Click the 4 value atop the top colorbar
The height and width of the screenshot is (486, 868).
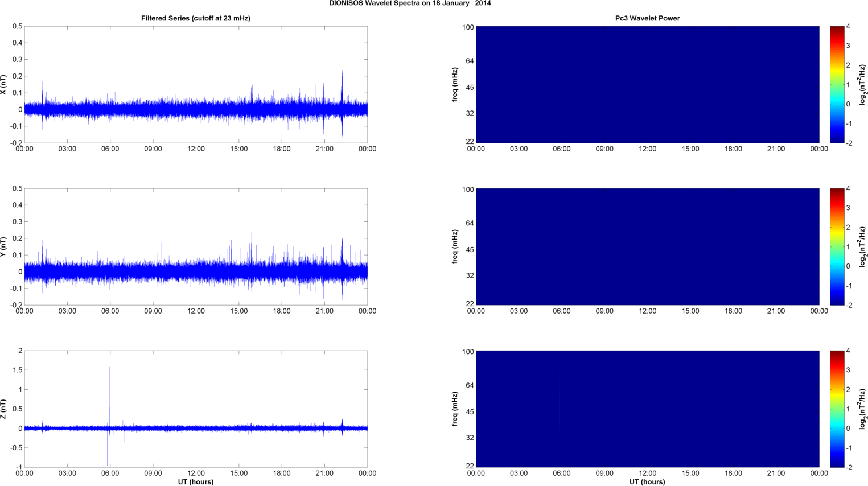[x=848, y=27]
